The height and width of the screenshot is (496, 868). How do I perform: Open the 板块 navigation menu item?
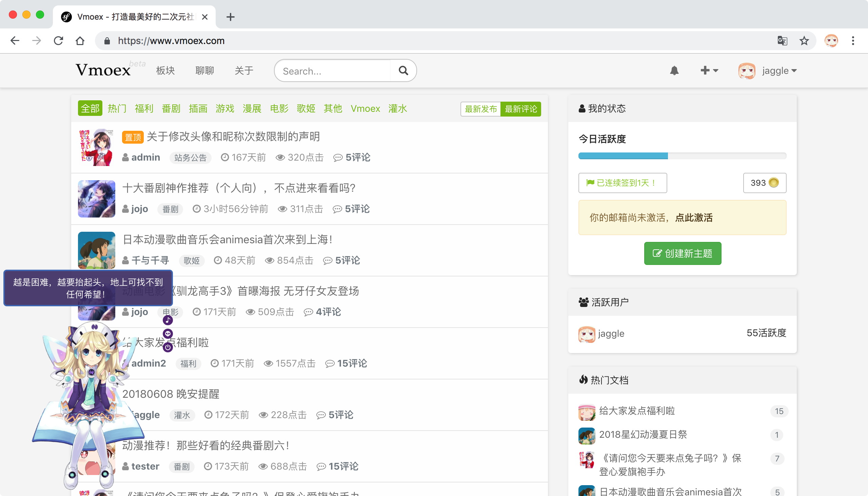(165, 70)
